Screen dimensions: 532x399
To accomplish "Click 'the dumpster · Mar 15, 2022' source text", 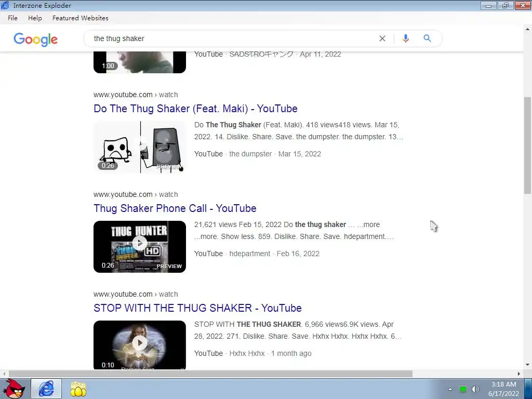I will pos(275,154).
